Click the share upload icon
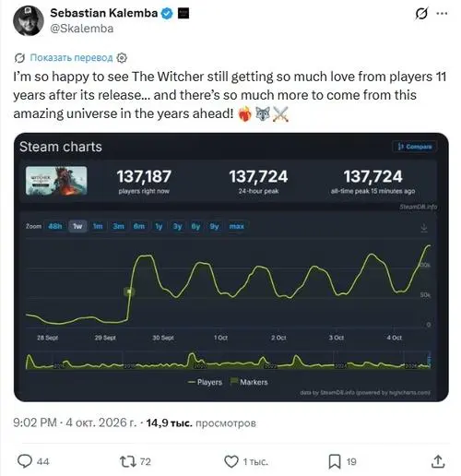This screenshot has height=476, width=461. coord(438,461)
